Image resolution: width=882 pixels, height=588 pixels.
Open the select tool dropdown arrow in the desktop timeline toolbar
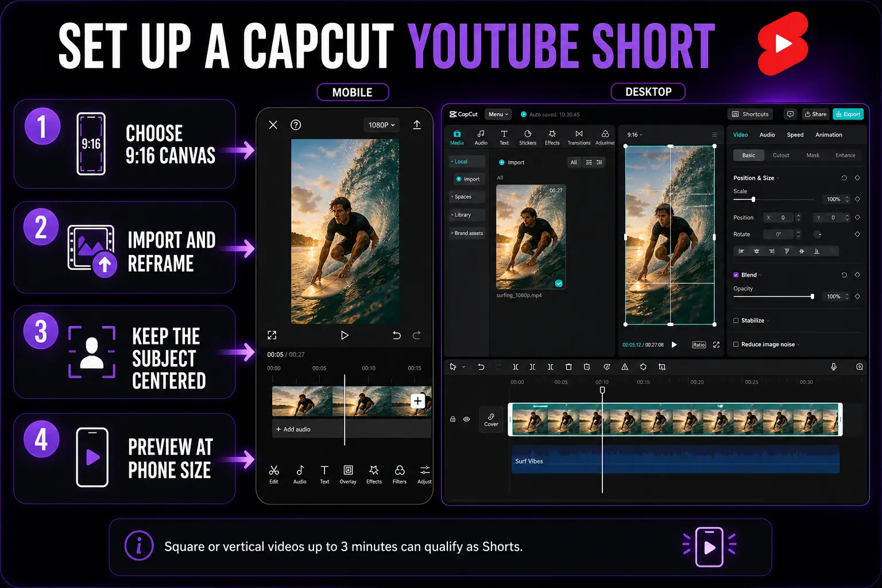[x=463, y=367]
